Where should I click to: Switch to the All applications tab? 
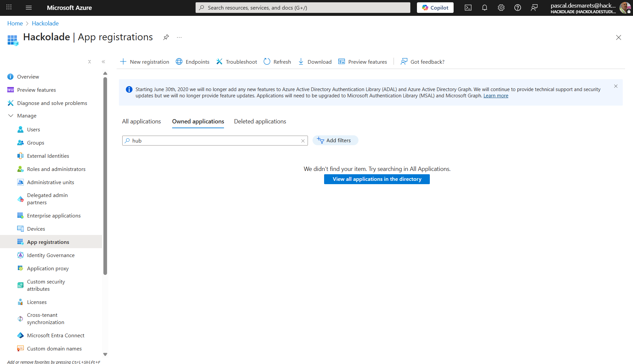click(x=141, y=121)
